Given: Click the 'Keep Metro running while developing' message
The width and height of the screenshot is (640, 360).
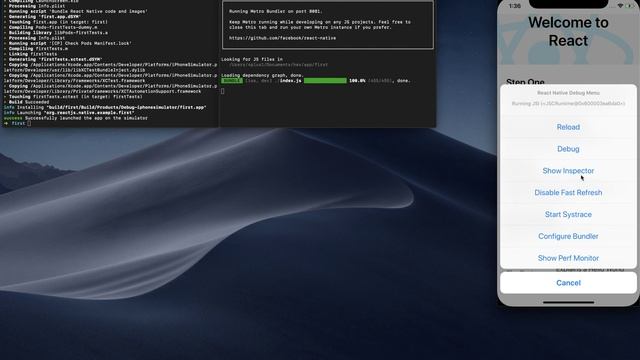Looking at the screenshot, I should [x=320, y=25].
